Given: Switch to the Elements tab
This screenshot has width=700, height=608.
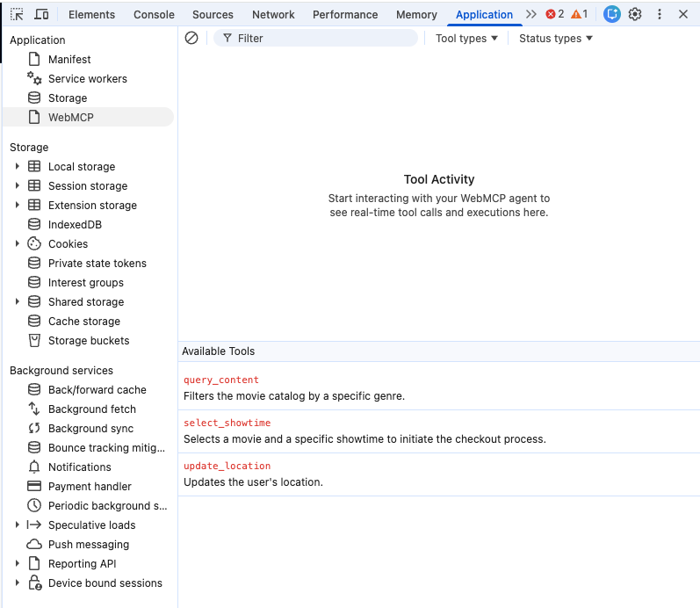Looking at the screenshot, I should 91,15.
